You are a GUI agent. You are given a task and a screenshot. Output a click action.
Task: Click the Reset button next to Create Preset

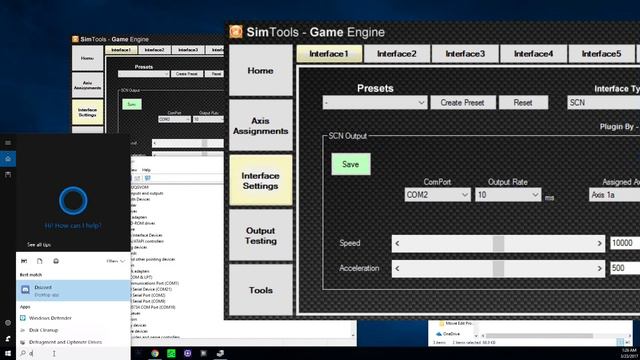[523, 102]
